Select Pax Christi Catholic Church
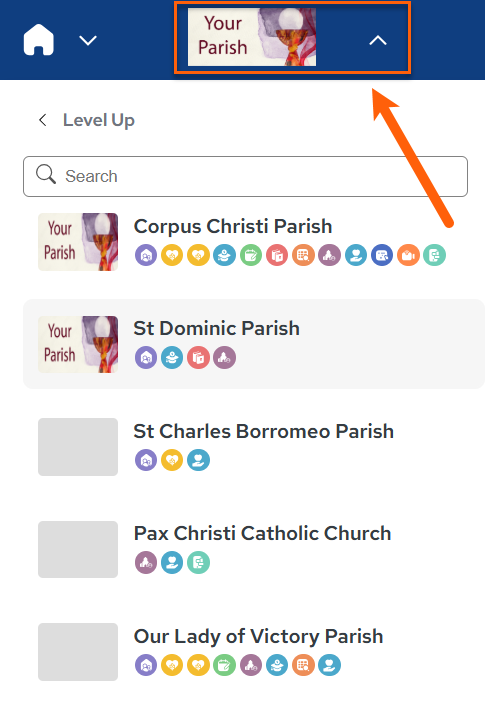The image size is (485, 702). click(262, 533)
